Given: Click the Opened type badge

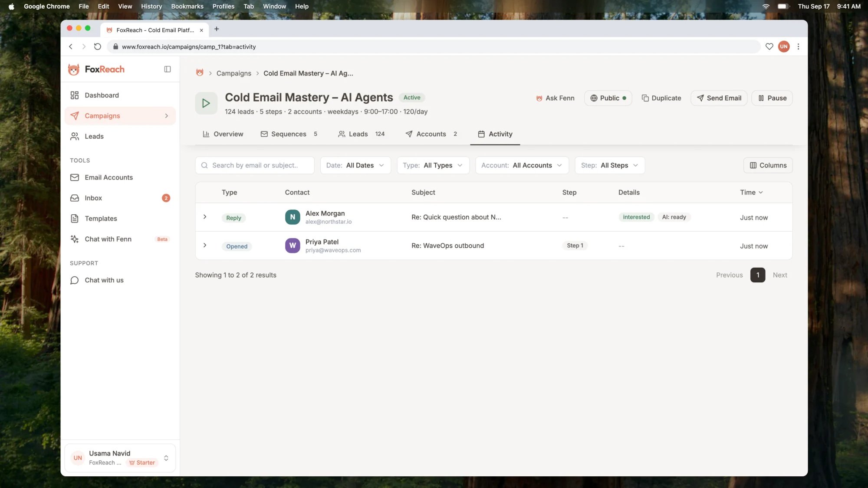Looking at the screenshot, I should (x=237, y=246).
